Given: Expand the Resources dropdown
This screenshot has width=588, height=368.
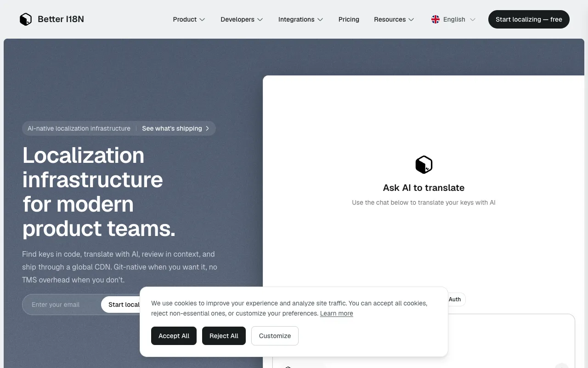Looking at the screenshot, I should point(394,19).
